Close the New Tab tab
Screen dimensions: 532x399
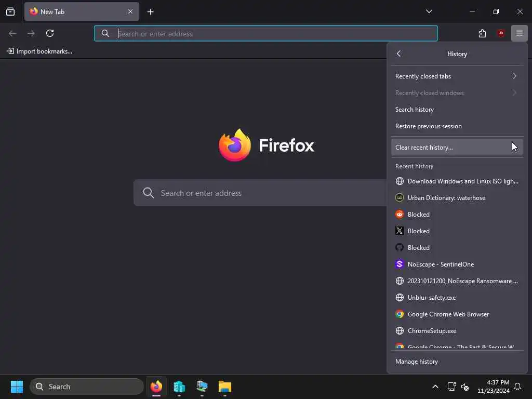130,11
